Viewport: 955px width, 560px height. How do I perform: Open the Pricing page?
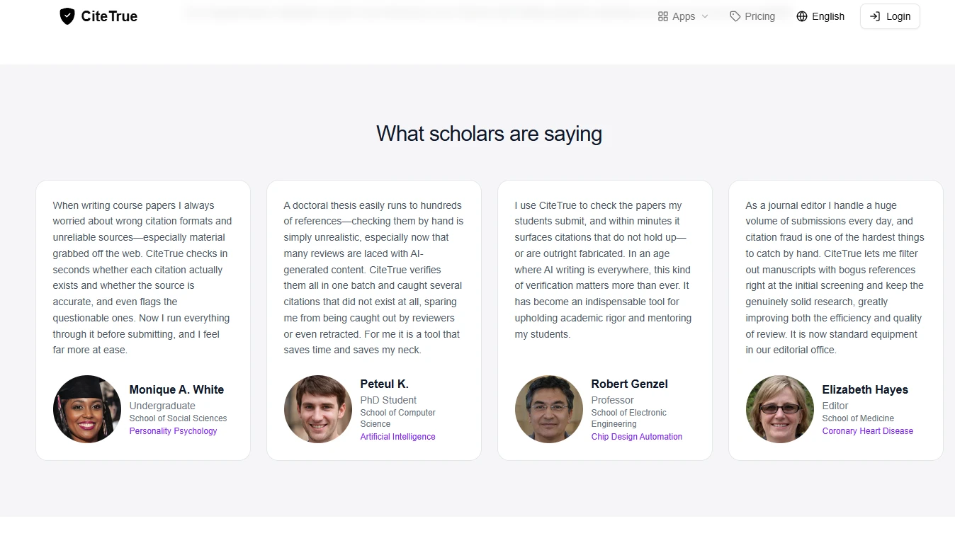[x=752, y=16]
